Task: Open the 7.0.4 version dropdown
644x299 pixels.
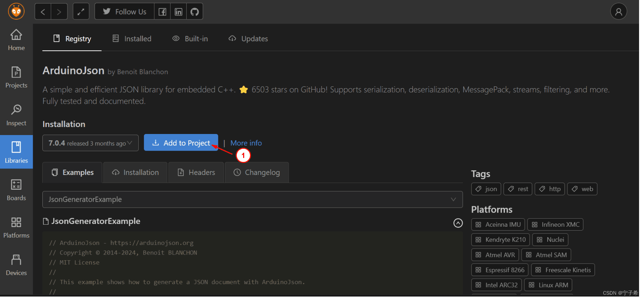Action: click(90, 143)
